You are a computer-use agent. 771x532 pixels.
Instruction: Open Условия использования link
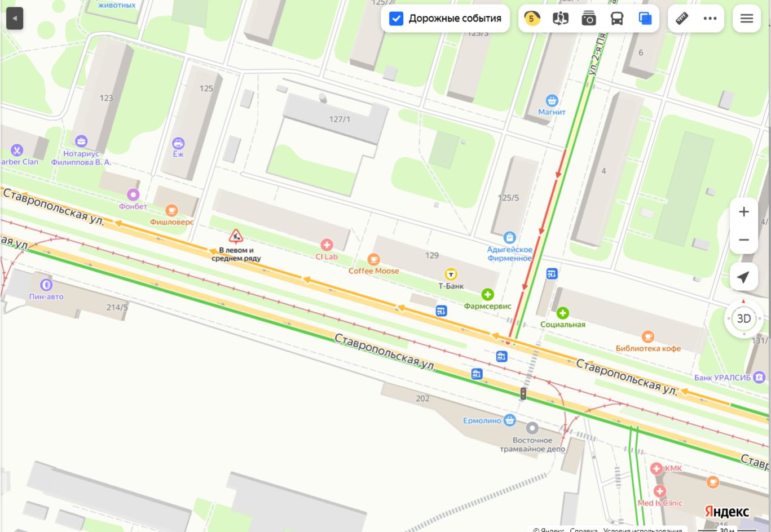[x=642, y=530]
